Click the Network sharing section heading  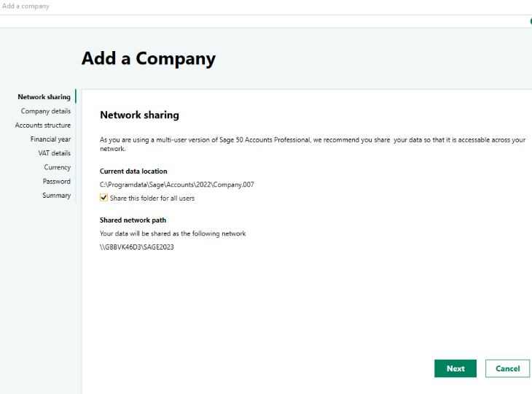coord(139,115)
